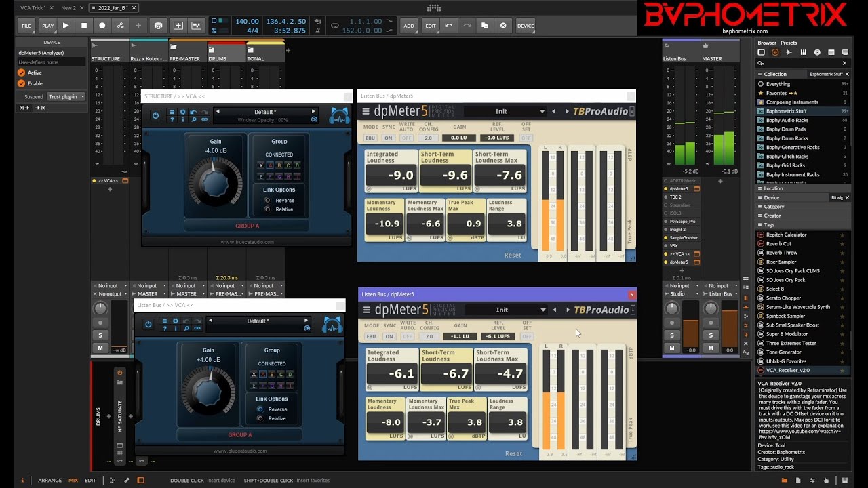Toggle power icon in Listen Bus VCA window
Viewport: 868px width, 488px height.
point(149,325)
